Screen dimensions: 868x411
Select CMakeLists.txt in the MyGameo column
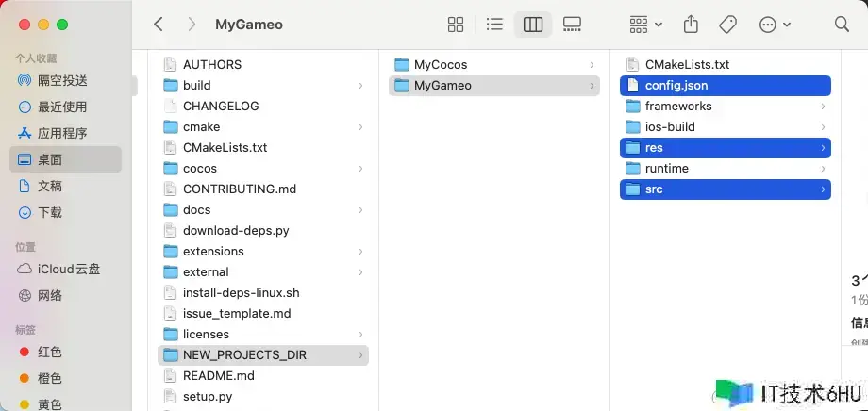[726, 65]
